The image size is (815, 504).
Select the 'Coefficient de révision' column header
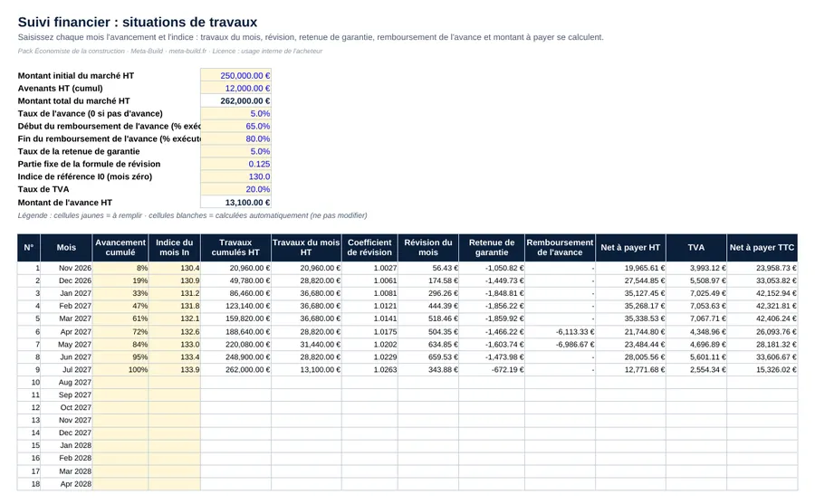(x=369, y=247)
